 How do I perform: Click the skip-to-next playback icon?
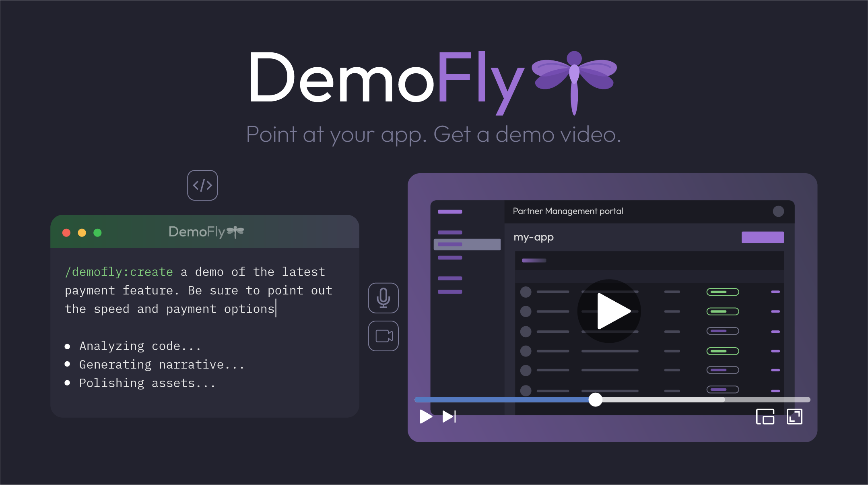pos(448,417)
